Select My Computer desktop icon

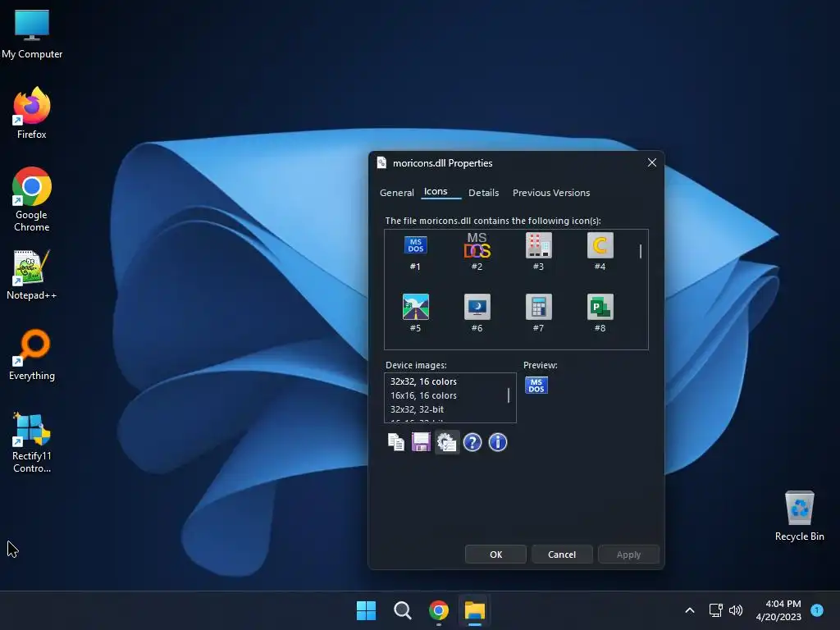click(x=32, y=34)
